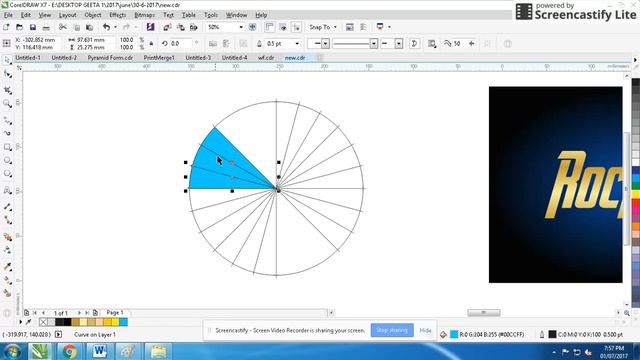Viewport: 640px width, 360px height.
Task: Switch to the wf.cdr document tab
Action: pyautogui.click(x=266, y=58)
